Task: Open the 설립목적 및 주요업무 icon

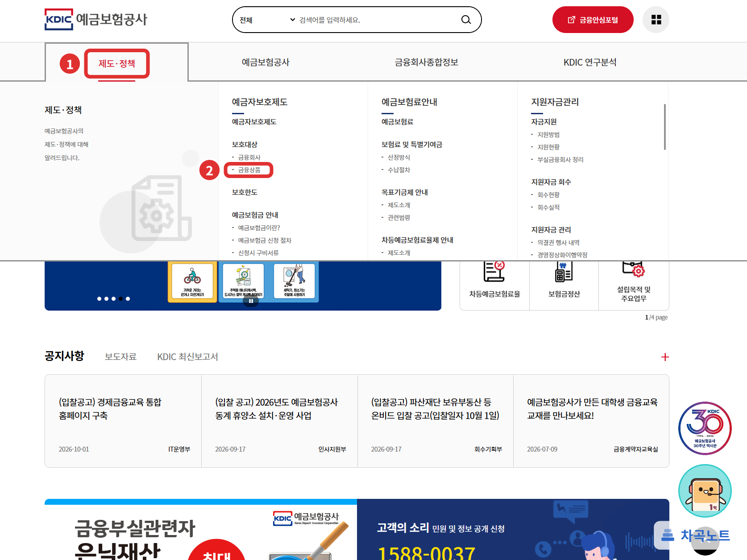Action: point(634,282)
